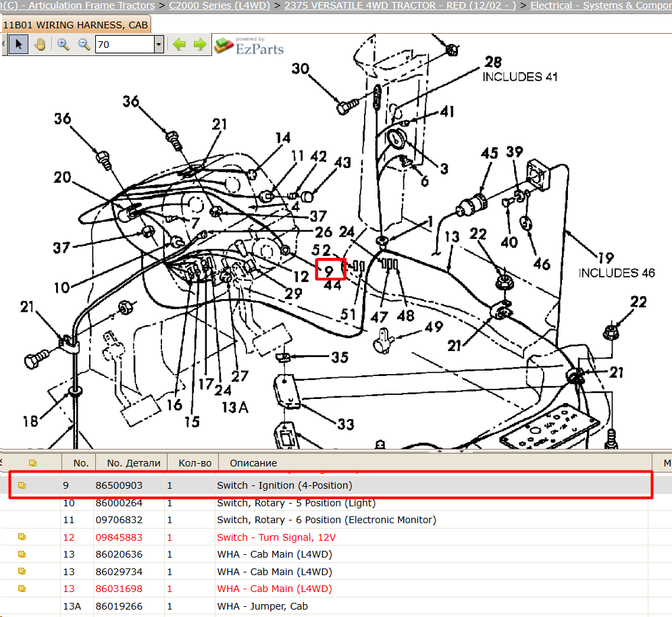Sort by the Описание column header

[435, 463]
